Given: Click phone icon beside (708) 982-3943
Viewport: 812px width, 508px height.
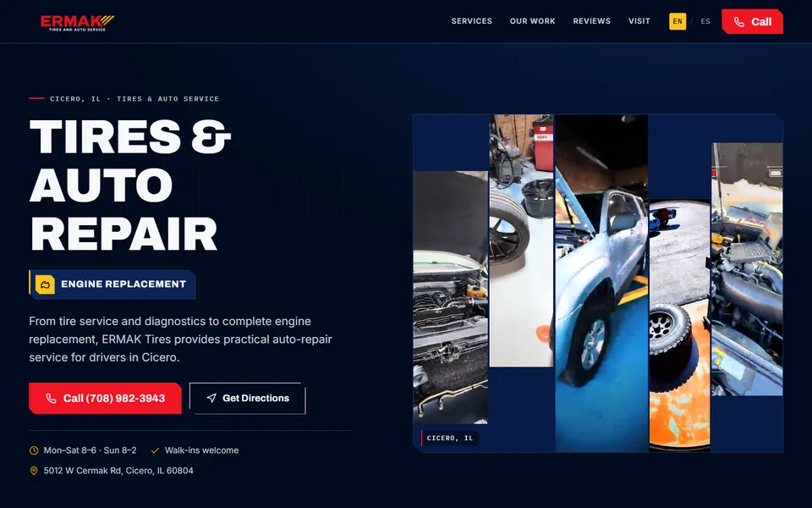Looking at the screenshot, I should pyautogui.click(x=51, y=398).
